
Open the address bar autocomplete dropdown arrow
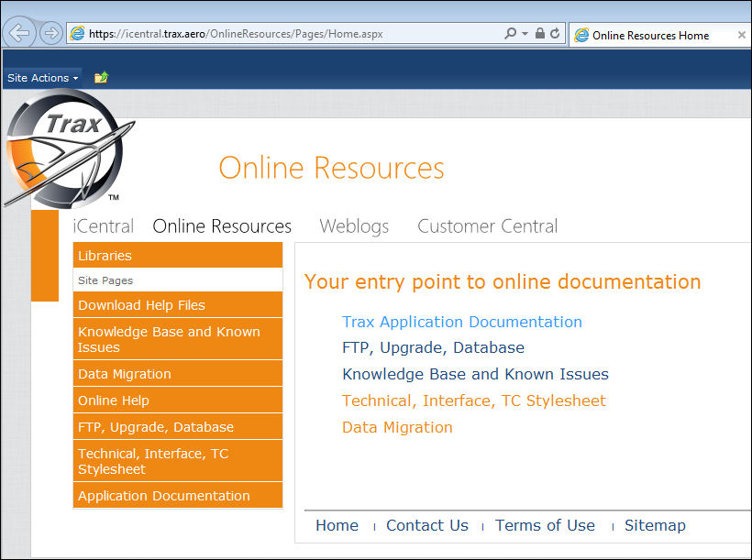pos(525,34)
